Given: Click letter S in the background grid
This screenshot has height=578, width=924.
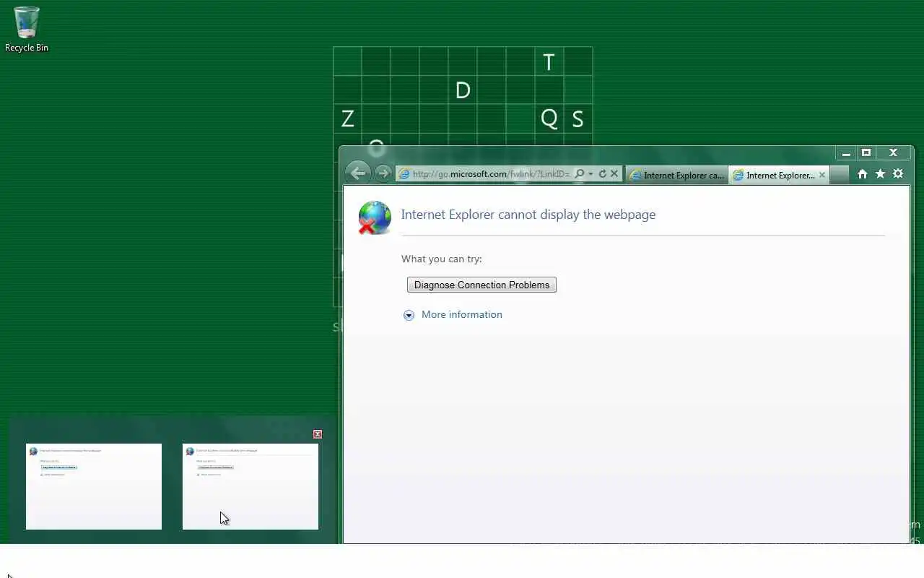Looking at the screenshot, I should (x=577, y=118).
